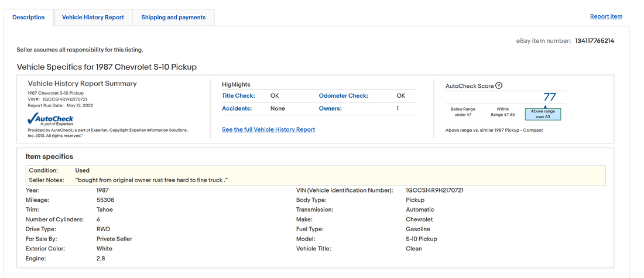Viewport: 644px width, 278px height.
Task: Click the Item specifics heading
Action: click(49, 156)
